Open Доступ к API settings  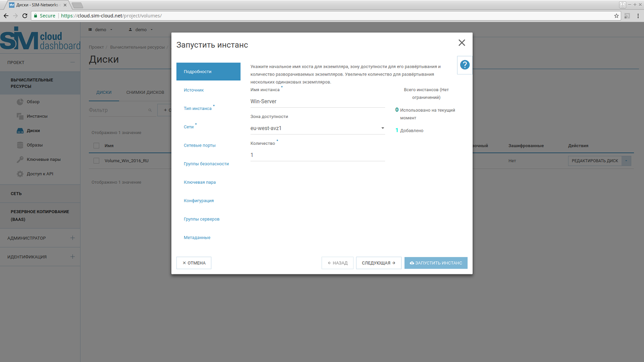pyautogui.click(x=40, y=174)
